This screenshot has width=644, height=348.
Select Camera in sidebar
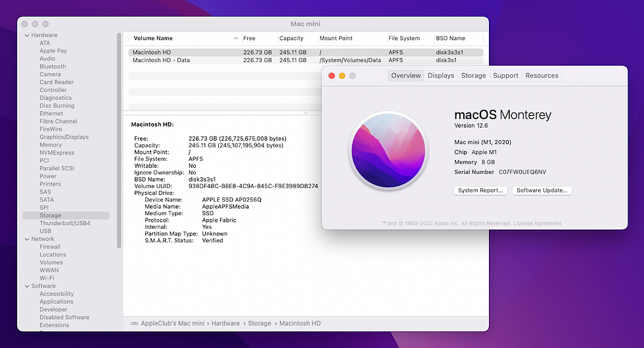click(50, 74)
